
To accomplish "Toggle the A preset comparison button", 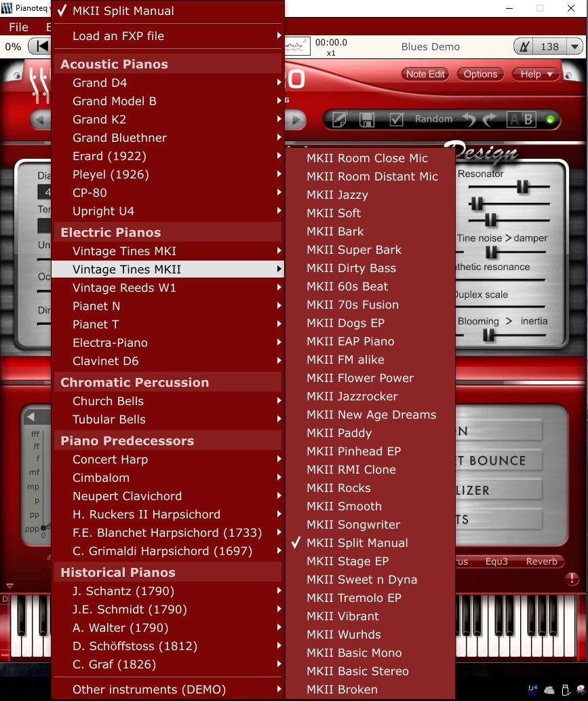I will click(x=514, y=119).
